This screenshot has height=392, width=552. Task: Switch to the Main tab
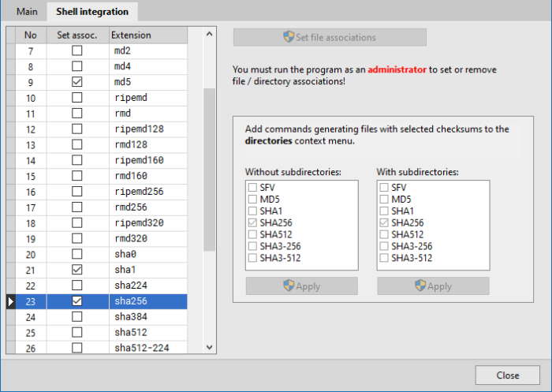(x=27, y=12)
